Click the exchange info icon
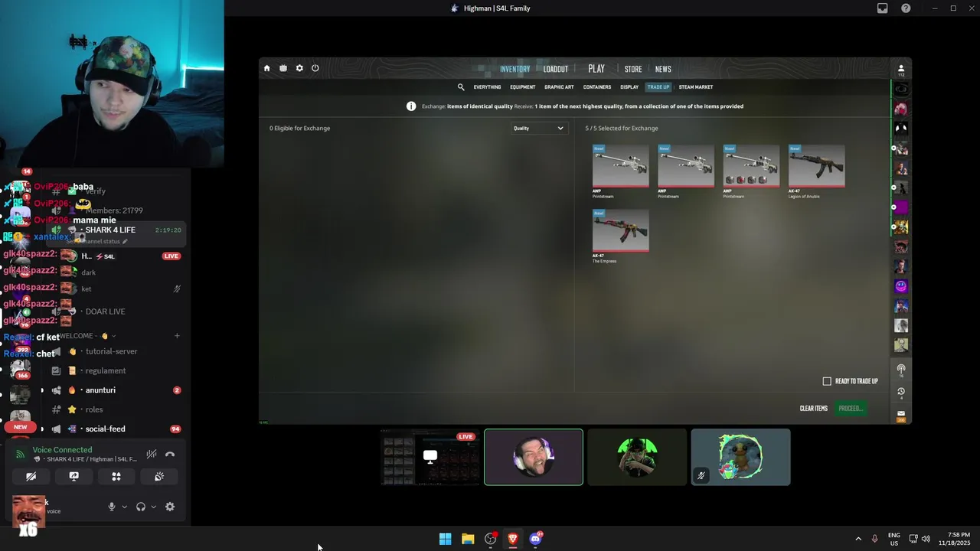The width and height of the screenshot is (980, 551). point(411,106)
